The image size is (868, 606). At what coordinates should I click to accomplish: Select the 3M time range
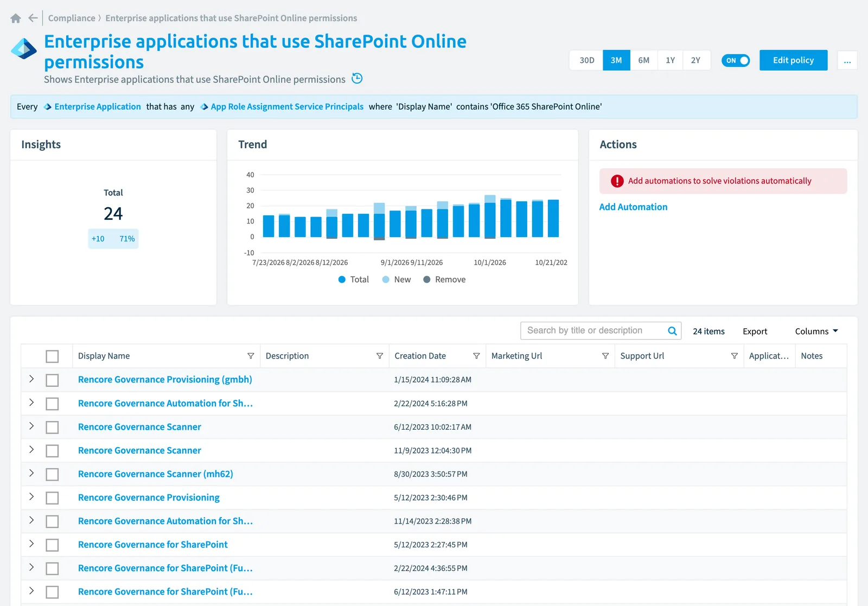coord(616,60)
